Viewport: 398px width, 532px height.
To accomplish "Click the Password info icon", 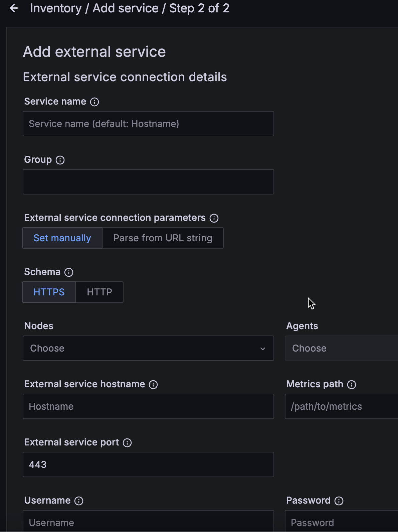I will point(339,501).
